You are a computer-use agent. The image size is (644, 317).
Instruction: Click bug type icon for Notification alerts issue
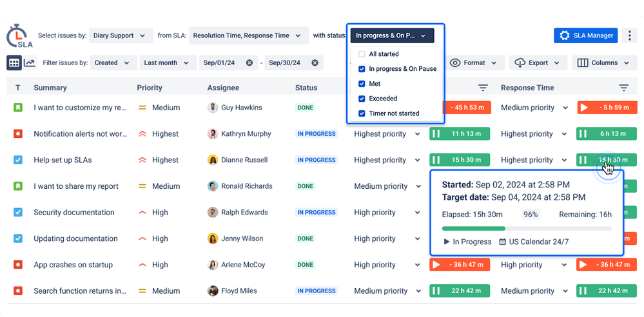pyautogui.click(x=17, y=134)
